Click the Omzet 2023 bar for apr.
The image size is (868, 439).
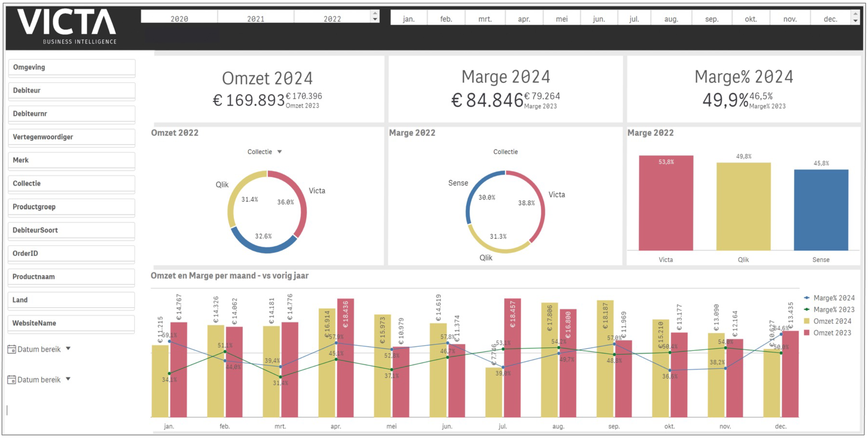click(346, 358)
